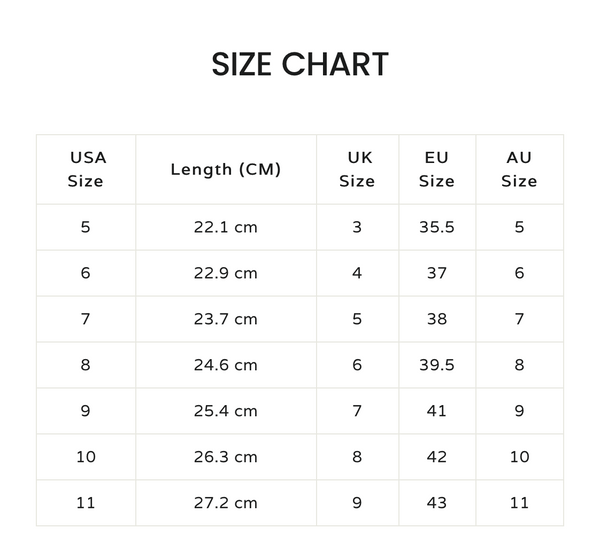The width and height of the screenshot is (600, 544).
Task: Click the EU size 35.5 cell
Action: (x=437, y=227)
